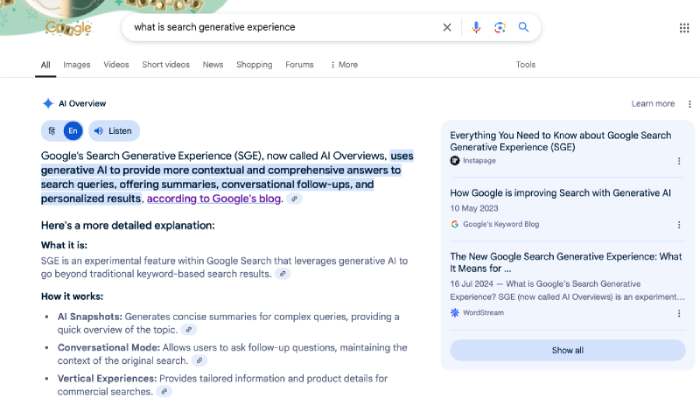Viewport: 700px width, 405px height.
Task: Click the Google logo
Action: point(69,28)
